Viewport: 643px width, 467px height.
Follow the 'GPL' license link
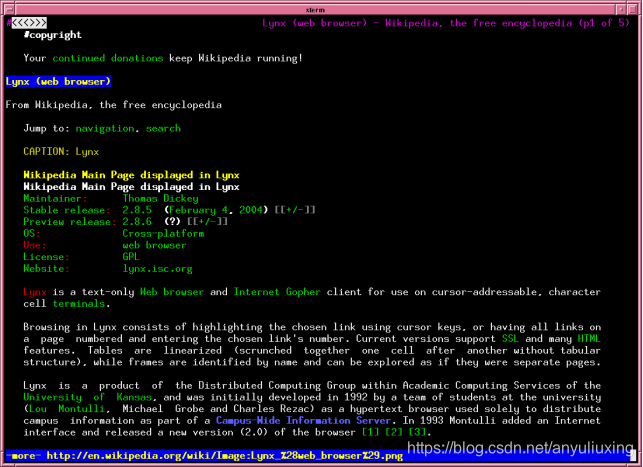[x=131, y=257]
